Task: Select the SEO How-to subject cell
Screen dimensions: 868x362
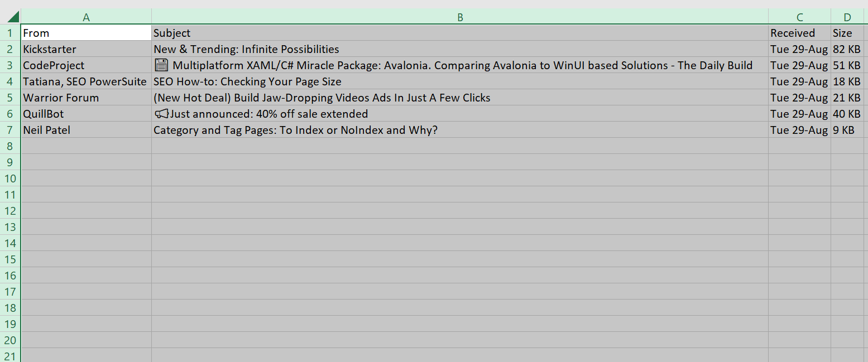Action: (460, 81)
